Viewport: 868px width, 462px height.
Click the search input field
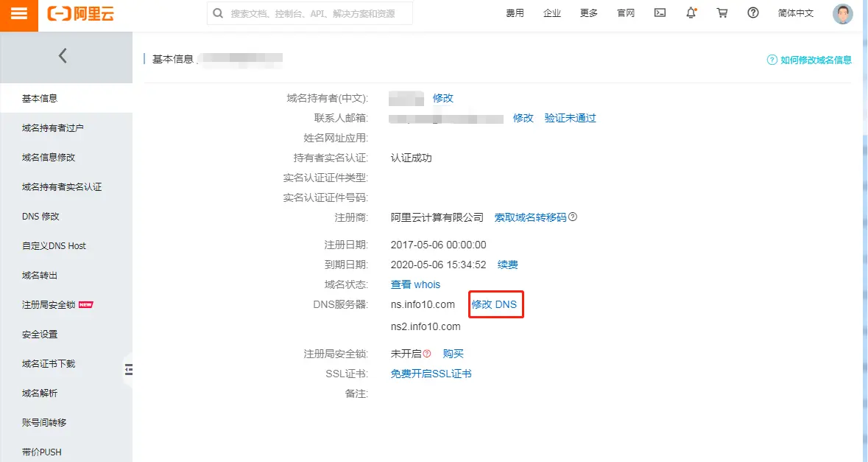coord(317,13)
